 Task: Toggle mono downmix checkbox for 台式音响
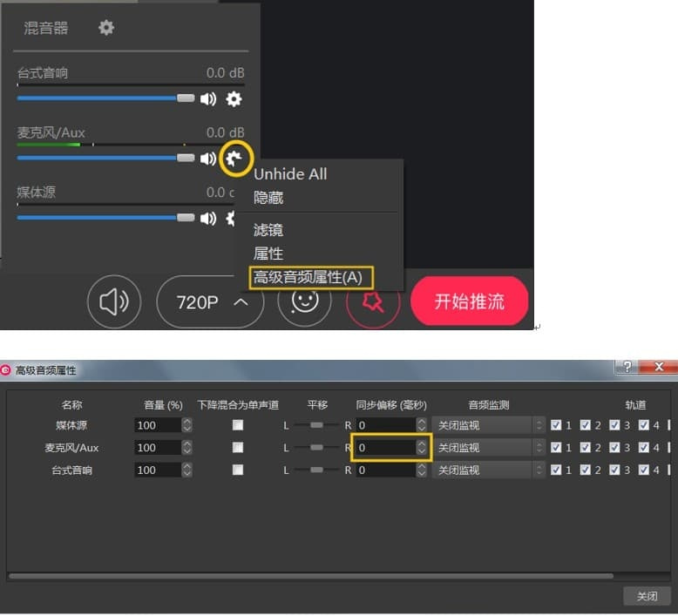(237, 470)
